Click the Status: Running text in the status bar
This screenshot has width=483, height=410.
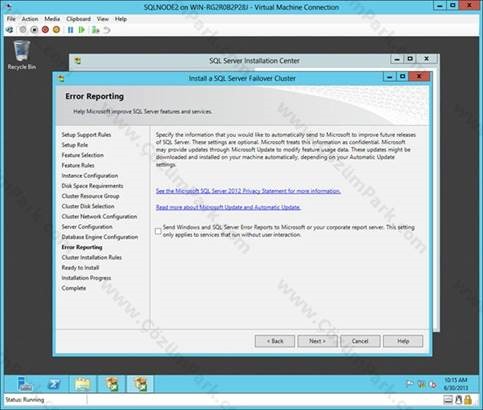[x=25, y=399]
